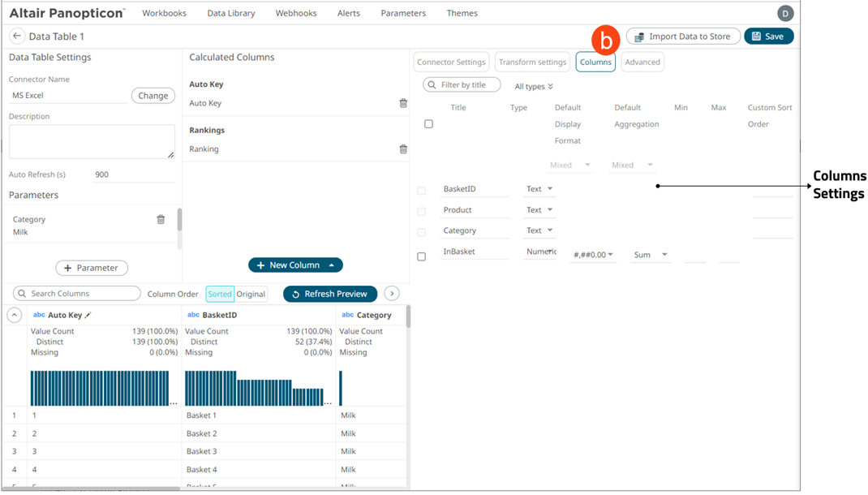This screenshot has height=495, width=868.
Task: Click the user avatar D icon
Action: click(784, 13)
